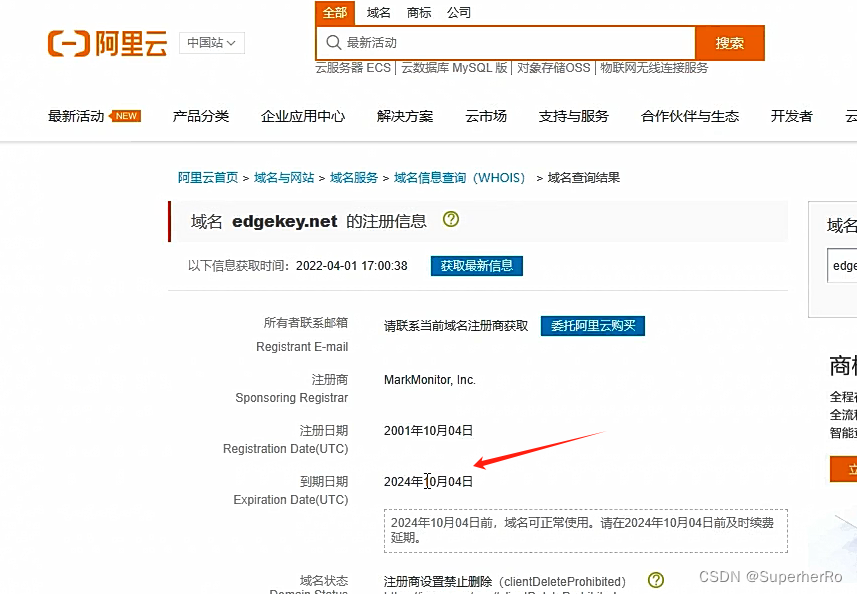Open the 中国站 site selector dropdown
857x594 pixels.
click(x=211, y=43)
